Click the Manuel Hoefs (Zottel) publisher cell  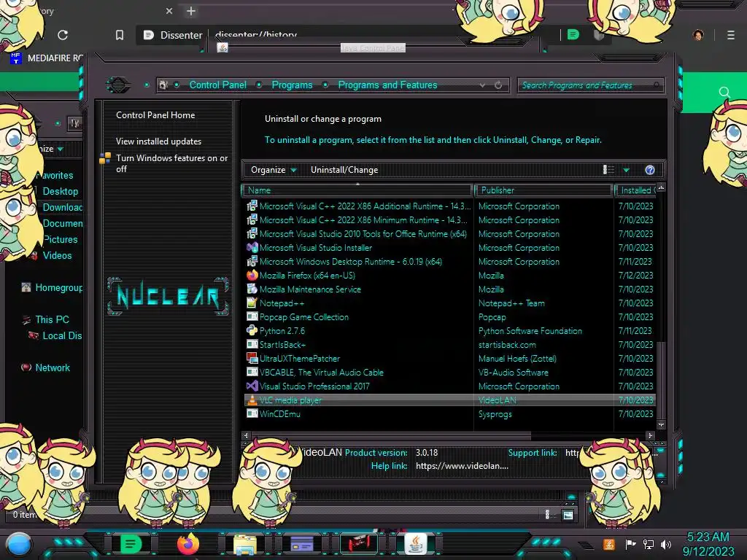point(517,359)
